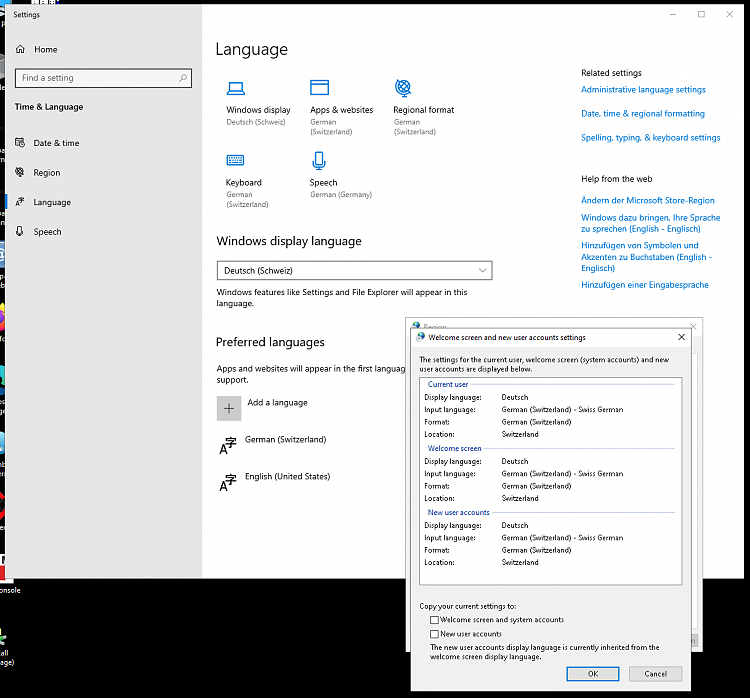Viewport: 750px width, 698px height.
Task: Open Administrative language settings link
Action: pyautogui.click(x=643, y=89)
